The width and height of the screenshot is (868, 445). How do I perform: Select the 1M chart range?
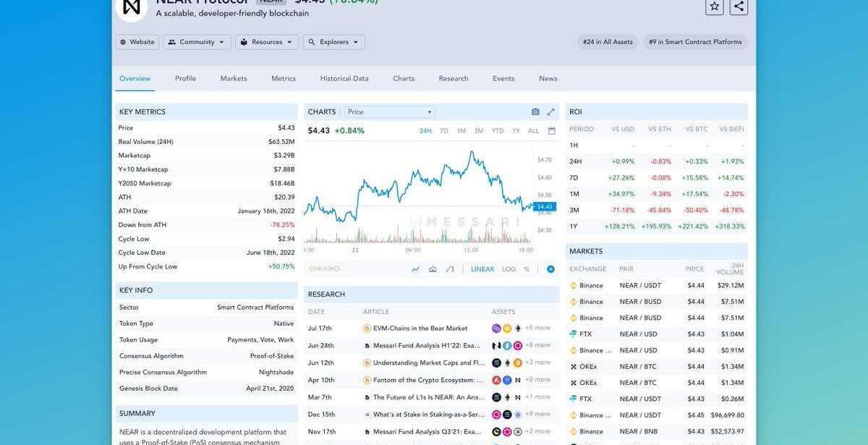point(461,131)
